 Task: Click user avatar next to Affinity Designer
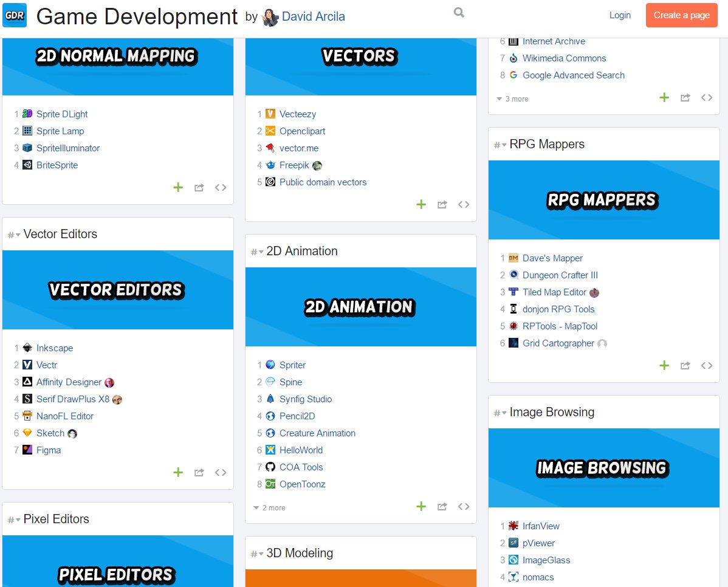(109, 383)
